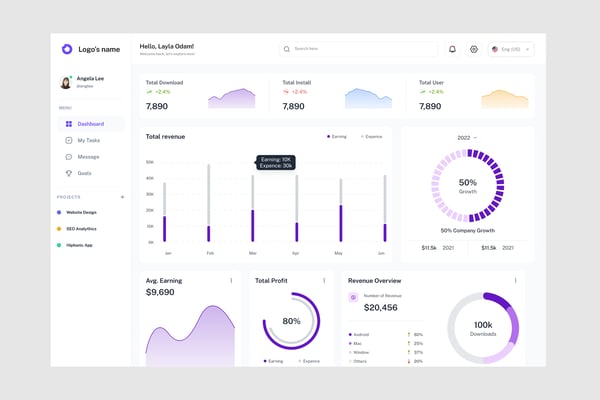600x400 pixels.
Task: Open Total Profit card options menu
Action: coord(324,281)
